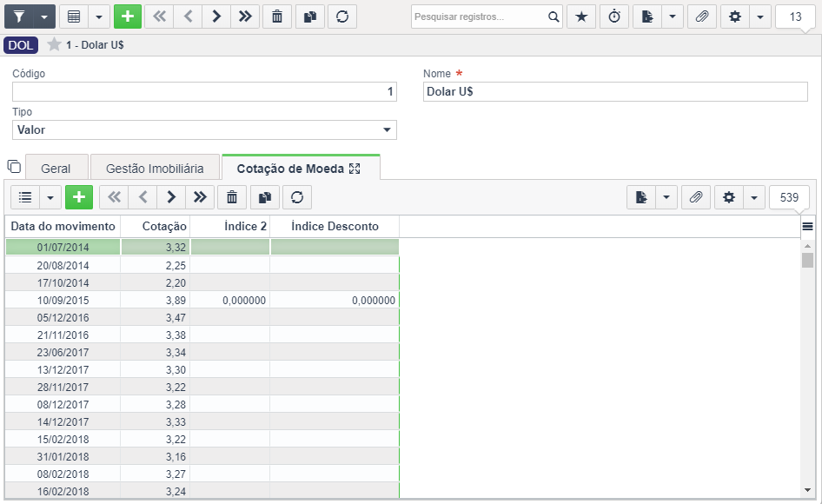The width and height of the screenshot is (822, 504).
Task: Go to previous record in top toolbar
Action: point(189,17)
